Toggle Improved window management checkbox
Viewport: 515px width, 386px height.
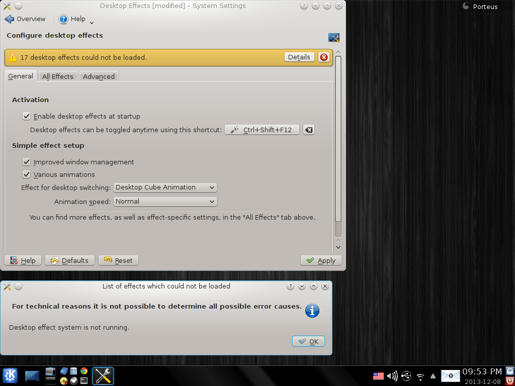27,162
